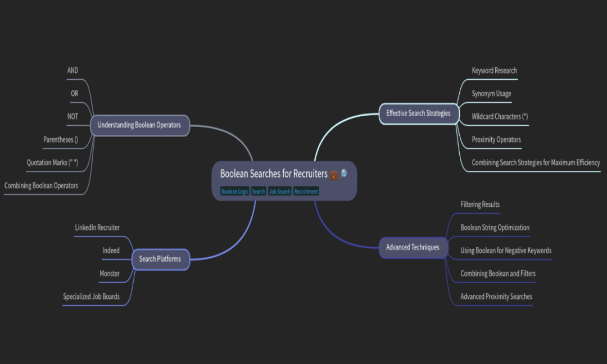Select the "Boolean Logic" tag chip
Viewport: 607px width, 364px height.
[x=234, y=191]
